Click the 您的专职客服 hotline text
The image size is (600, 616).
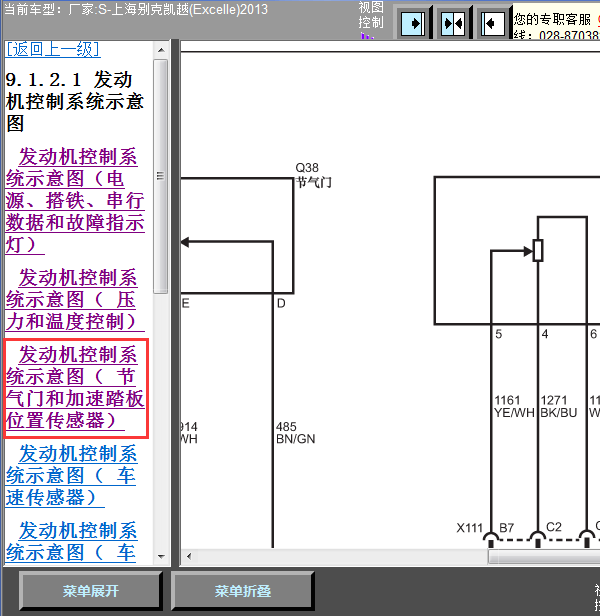pos(556,27)
